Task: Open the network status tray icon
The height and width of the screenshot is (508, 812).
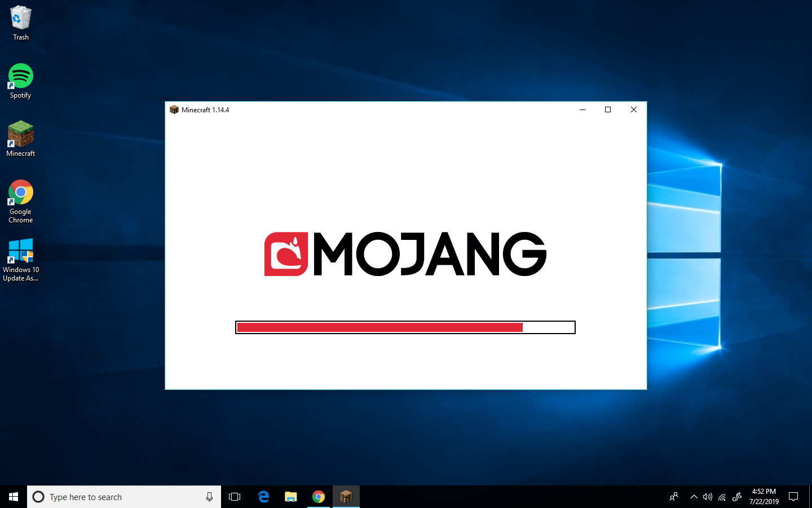Action: coord(722,497)
